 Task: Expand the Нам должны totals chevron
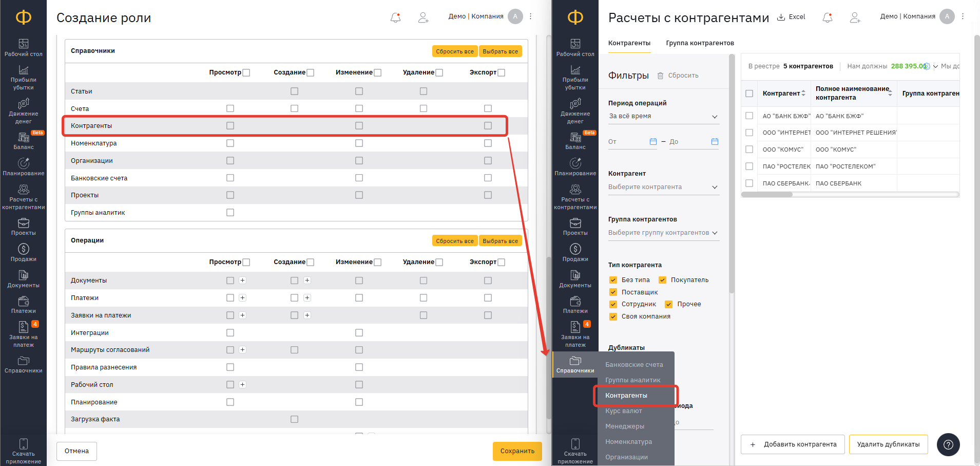[935, 66]
